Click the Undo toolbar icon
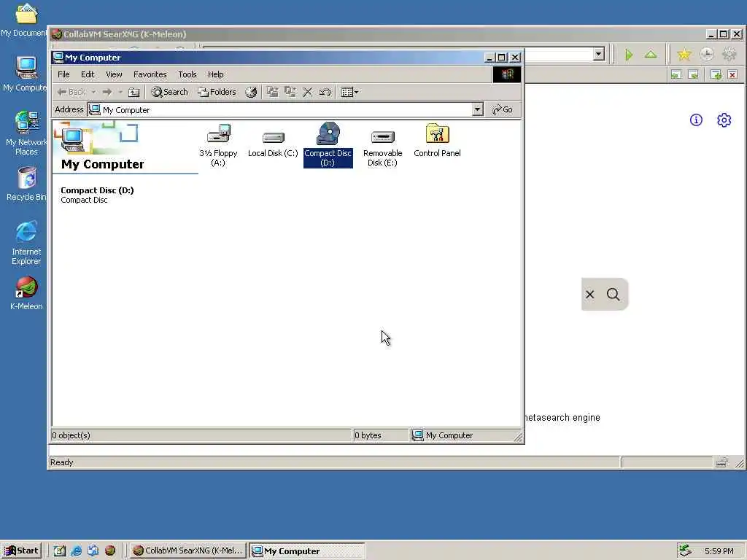The width and height of the screenshot is (747, 560). (325, 92)
